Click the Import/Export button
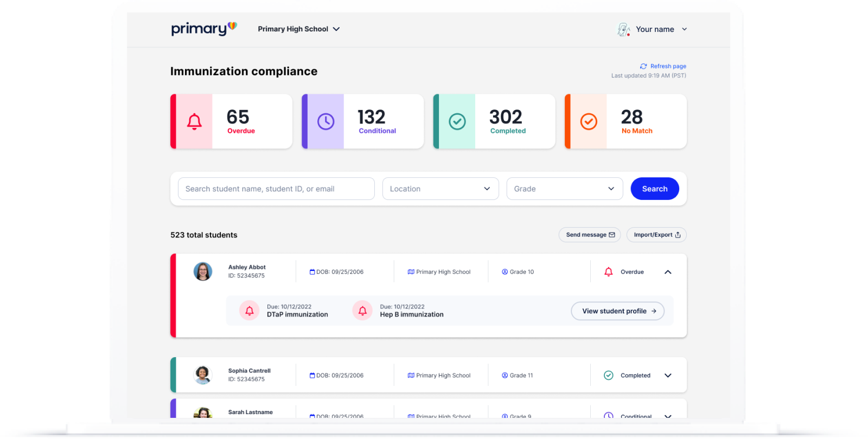The image size is (868, 439). tap(656, 235)
